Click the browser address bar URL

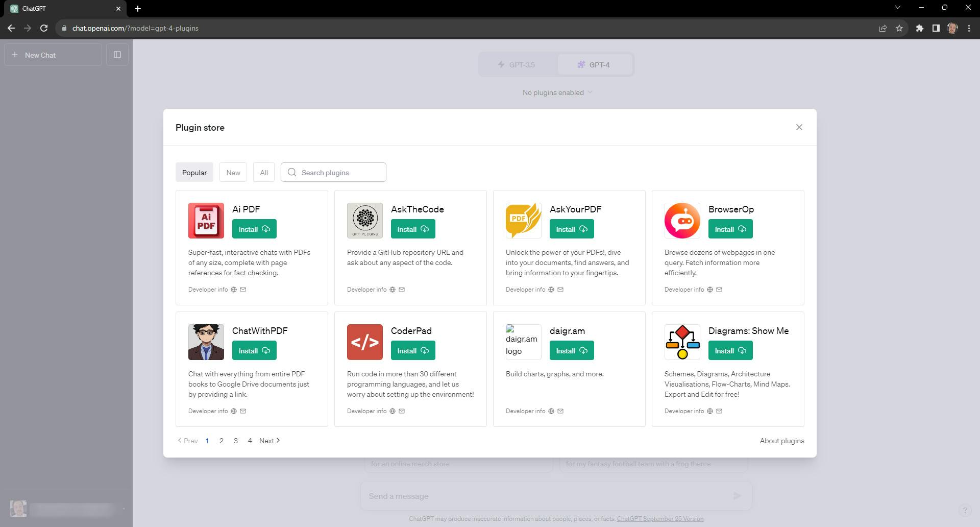pyautogui.click(x=135, y=28)
